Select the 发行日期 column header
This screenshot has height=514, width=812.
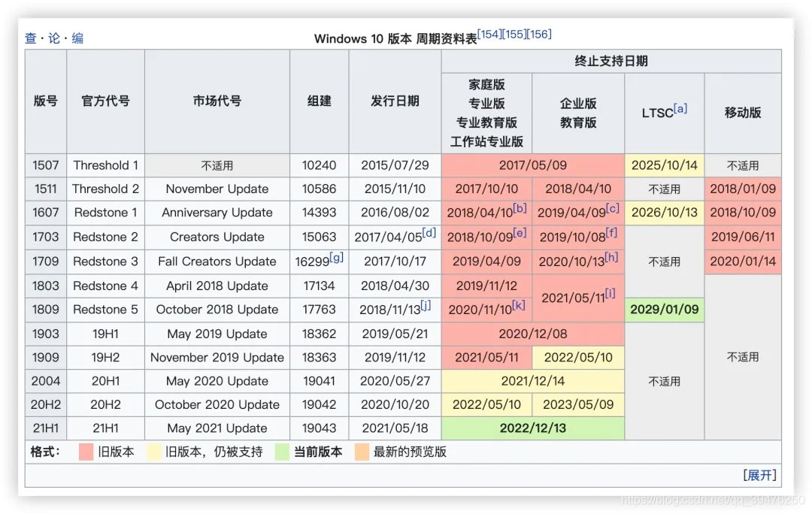(395, 101)
